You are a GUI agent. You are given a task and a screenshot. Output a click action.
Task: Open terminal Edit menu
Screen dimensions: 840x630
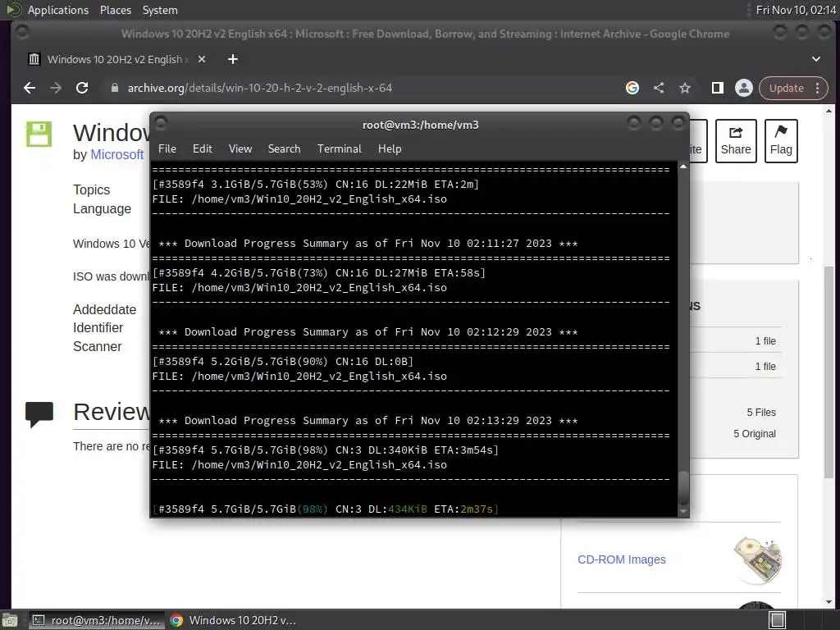(x=202, y=149)
